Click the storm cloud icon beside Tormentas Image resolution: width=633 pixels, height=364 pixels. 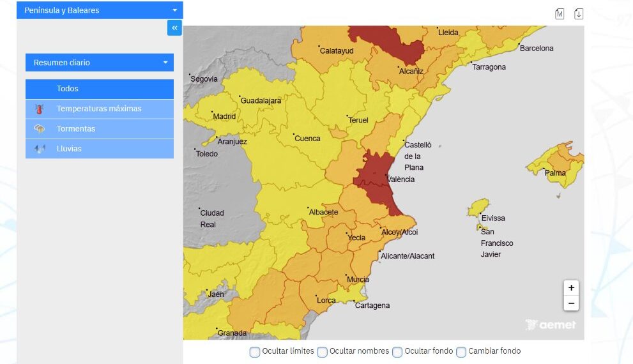39,129
